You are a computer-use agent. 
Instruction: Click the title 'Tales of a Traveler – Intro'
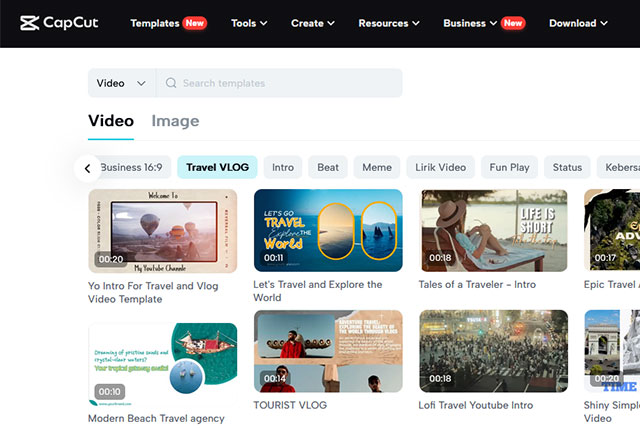point(477,284)
